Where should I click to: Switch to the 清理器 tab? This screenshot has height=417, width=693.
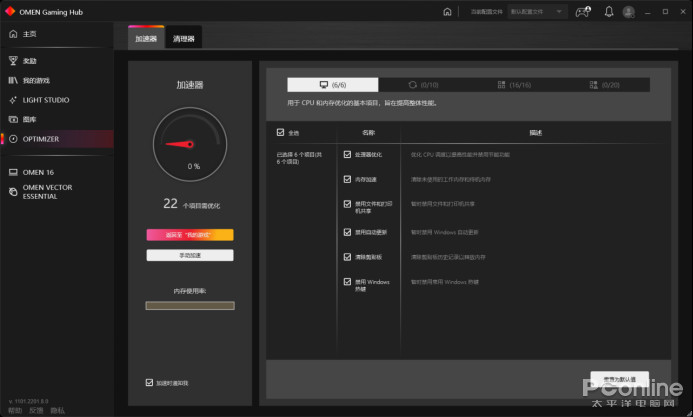coord(184,39)
